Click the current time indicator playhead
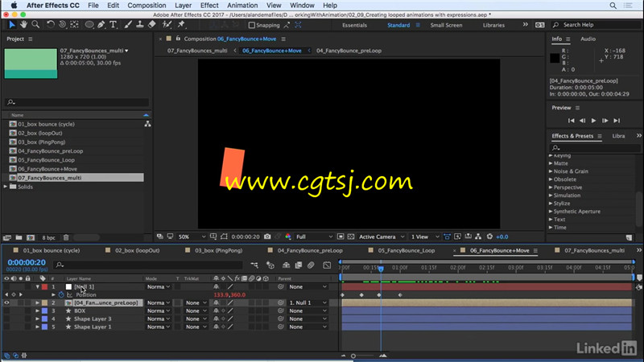 [x=381, y=269]
